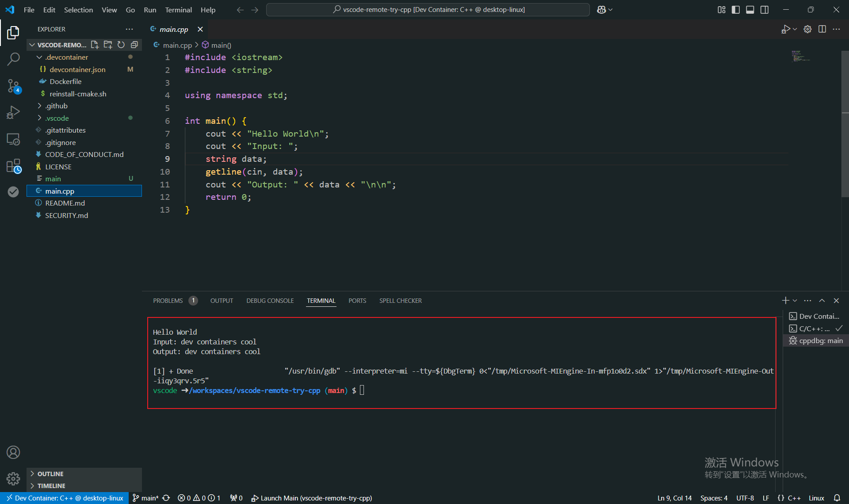Open the Remote Explorer view

[x=13, y=139]
